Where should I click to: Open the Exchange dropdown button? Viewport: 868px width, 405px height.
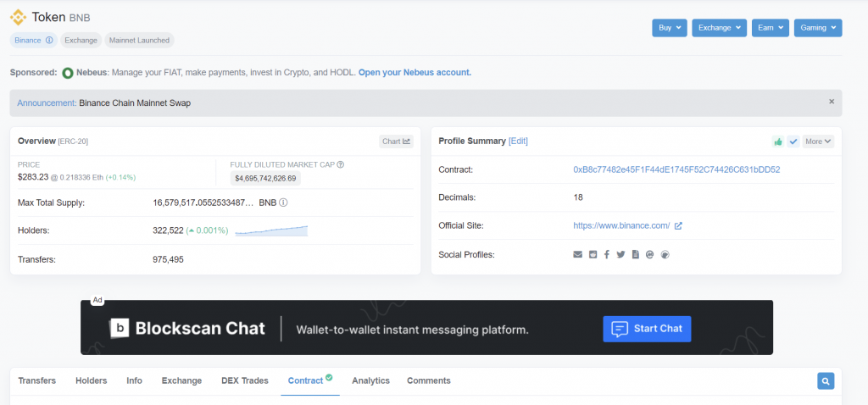719,28
